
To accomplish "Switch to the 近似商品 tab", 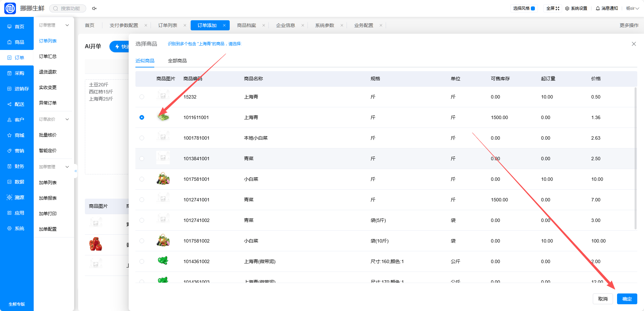I will tap(145, 61).
